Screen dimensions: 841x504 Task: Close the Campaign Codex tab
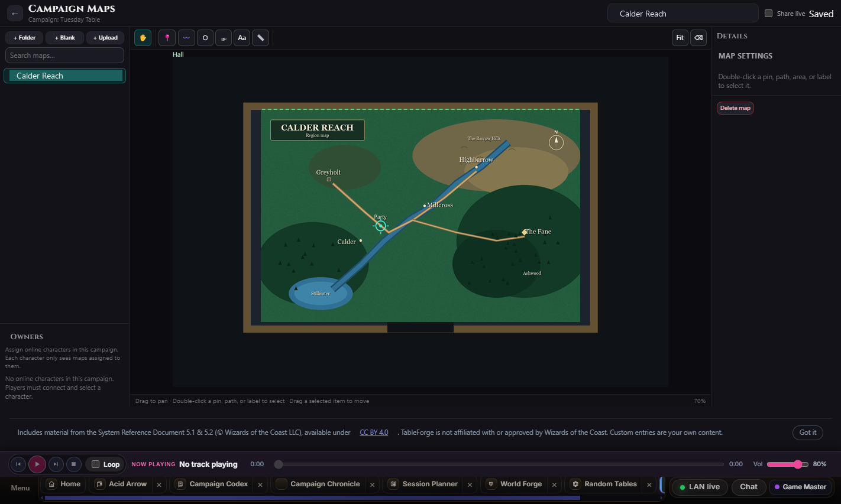pyautogui.click(x=260, y=485)
